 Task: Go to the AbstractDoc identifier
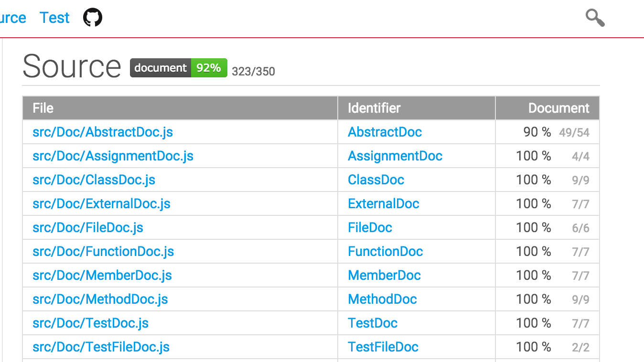(x=385, y=132)
